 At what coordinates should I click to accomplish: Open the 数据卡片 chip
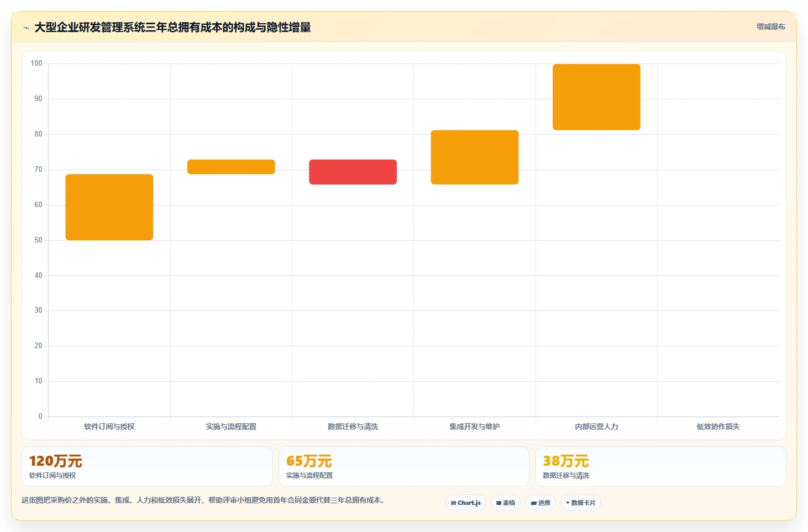(581, 503)
